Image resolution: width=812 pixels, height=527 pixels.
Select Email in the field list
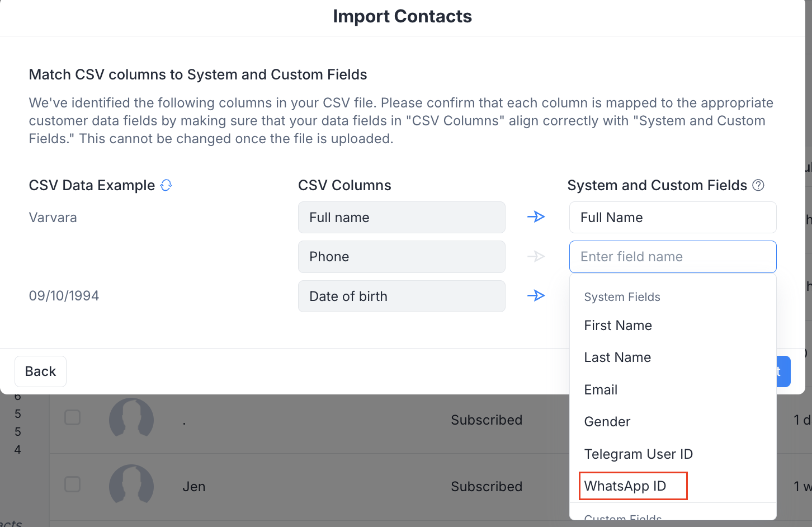(601, 390)
